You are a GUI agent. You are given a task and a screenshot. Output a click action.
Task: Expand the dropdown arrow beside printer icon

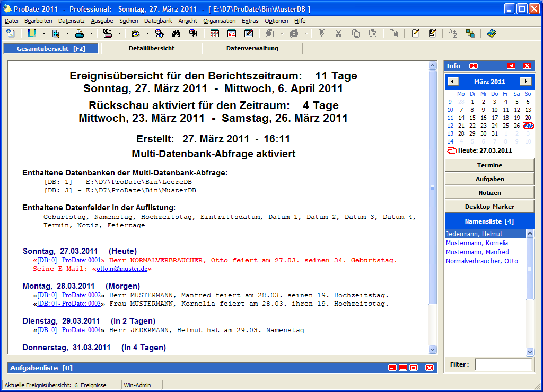(x=91, y=33)
